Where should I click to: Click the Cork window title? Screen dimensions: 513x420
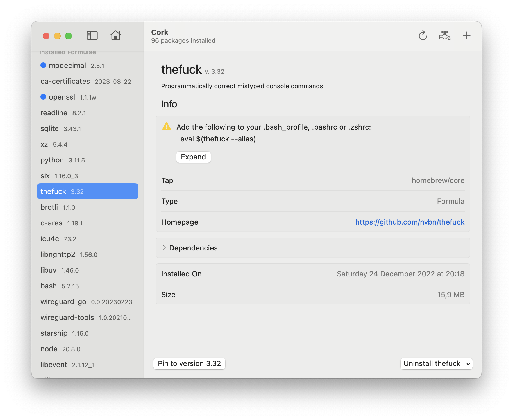coord(160,32)
